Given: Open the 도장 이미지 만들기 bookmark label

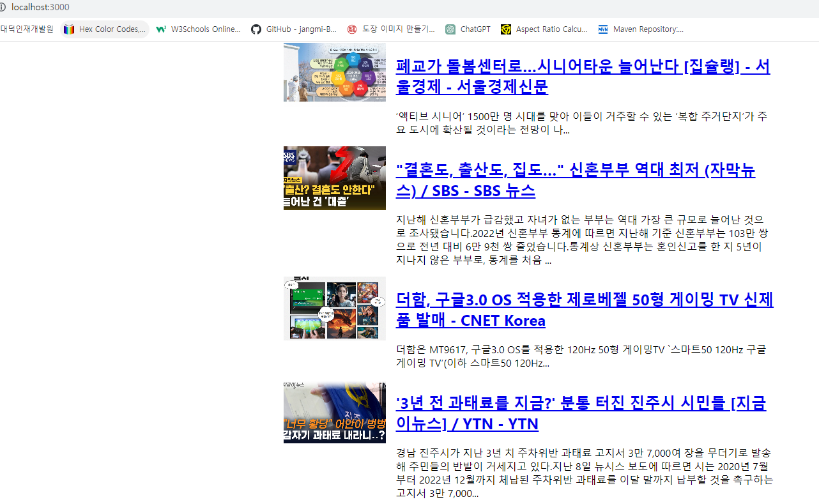Looking at the screenshot, I should pyautogui.click(x=399, y=29).
